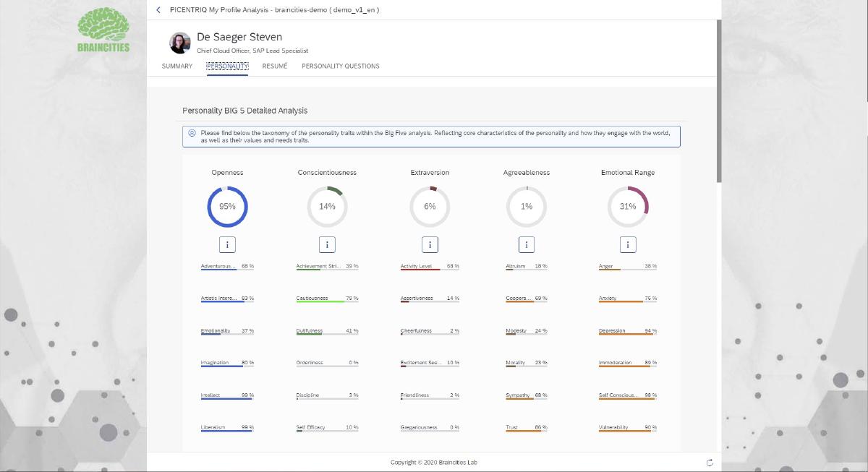Viewport: 868px width, 472px height.
Task: Click the Openness 95% donut chart
Action: (x=228, y=206)
